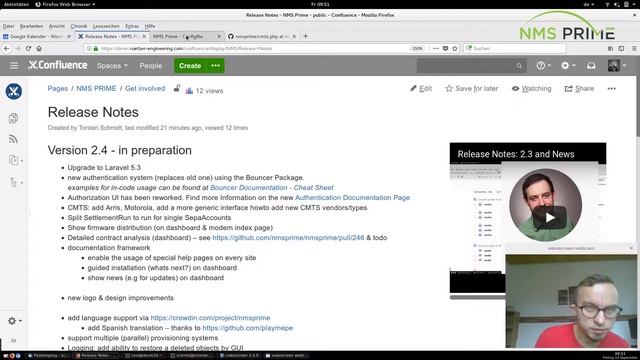Viewport: 640px width, 360px height.
Task: Click the Firefox Suchen search box
Action: point(515,48)
